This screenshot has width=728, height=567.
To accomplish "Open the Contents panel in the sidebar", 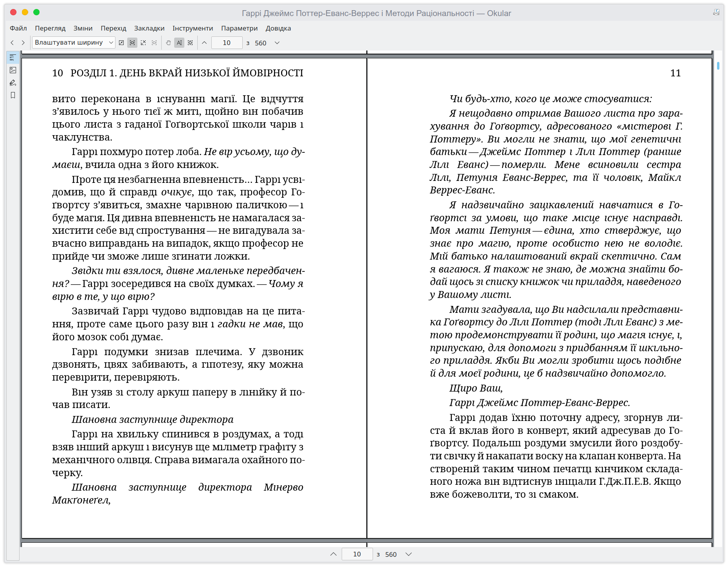I will click(13, 58).
